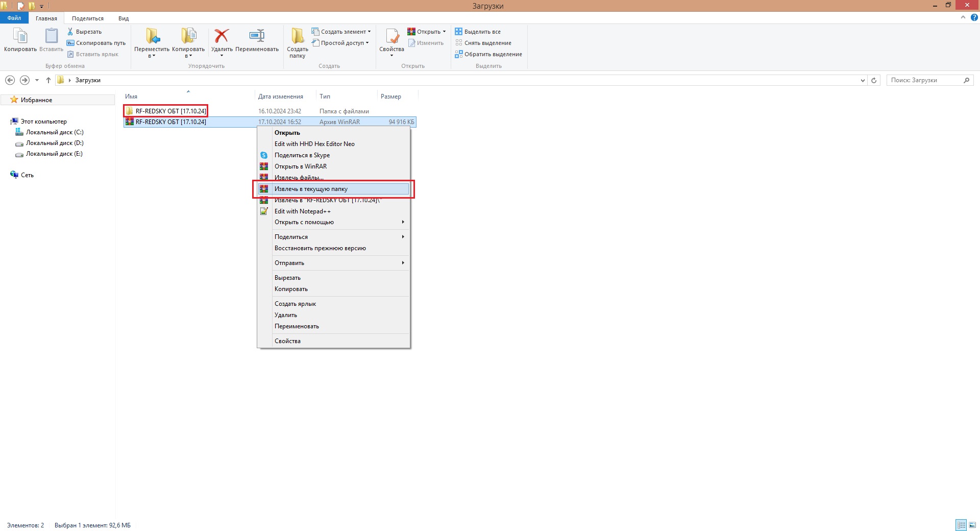Open the recent locations dropdown arrow
This screenshot has height=531, width=980.
point(37,80)
